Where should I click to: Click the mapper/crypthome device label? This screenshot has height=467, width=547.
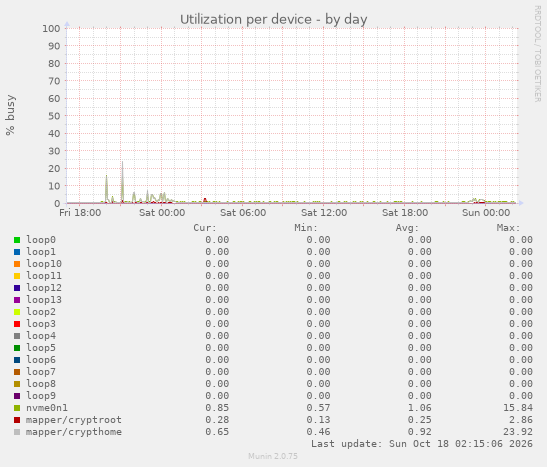point(74,432)
